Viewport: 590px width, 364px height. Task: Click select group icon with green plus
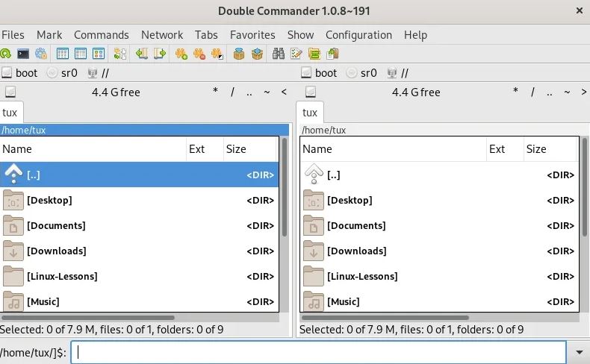pyautogui.click(x=181, y=54)
